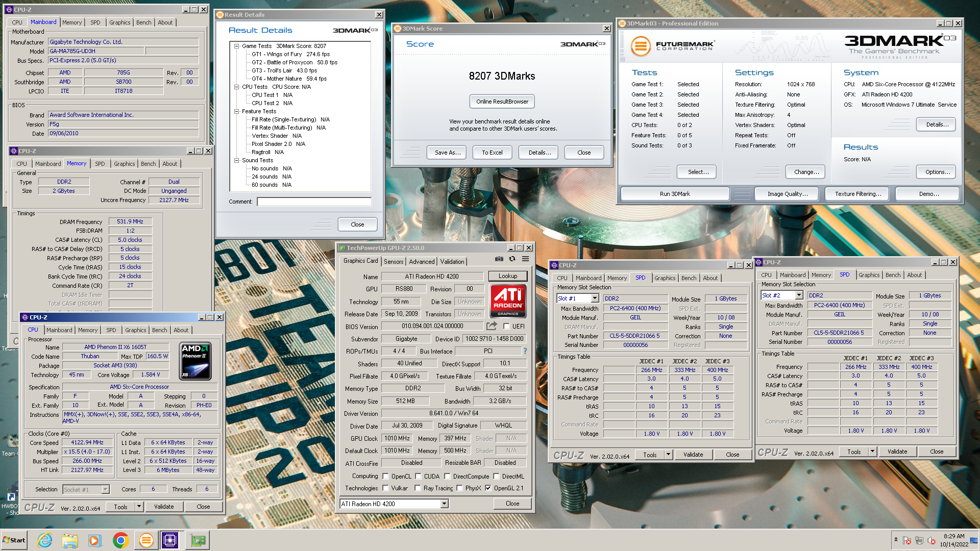Toggle the UEFI checkbox in GPU-Z
This screenshot has height=551, width=980.
coord(506,327)
